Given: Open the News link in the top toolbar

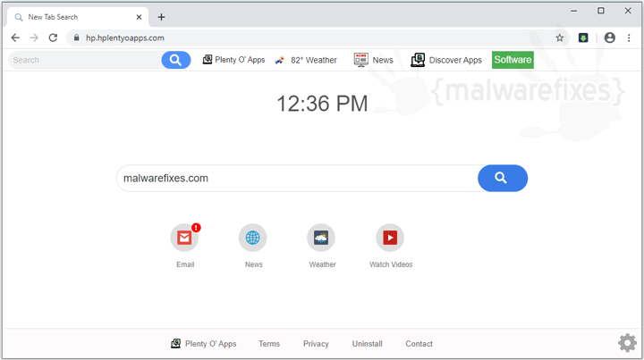Looking at the screenshot, I should click(x=373, y=60).
